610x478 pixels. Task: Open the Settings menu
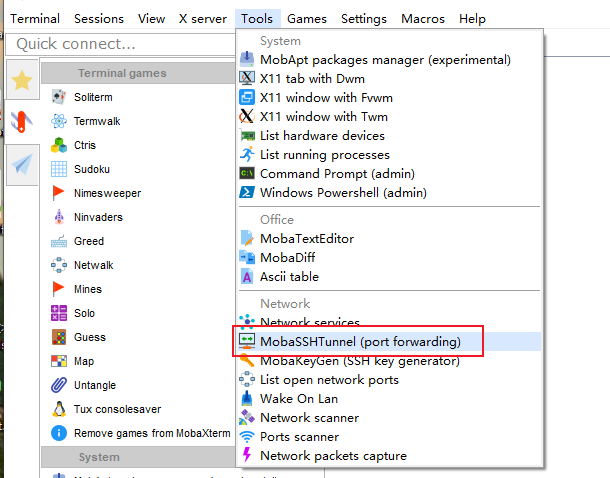click(x=364, y=19)
